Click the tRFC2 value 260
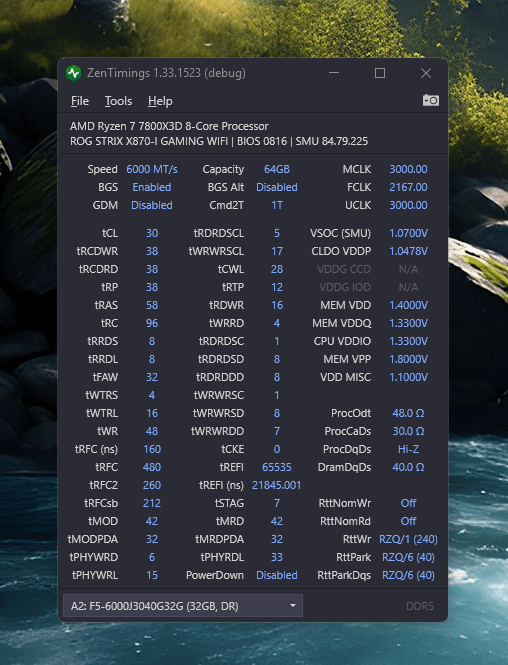The height and width of the screenshot is (665, 508). pyautogui.click(x=152, y=485)
